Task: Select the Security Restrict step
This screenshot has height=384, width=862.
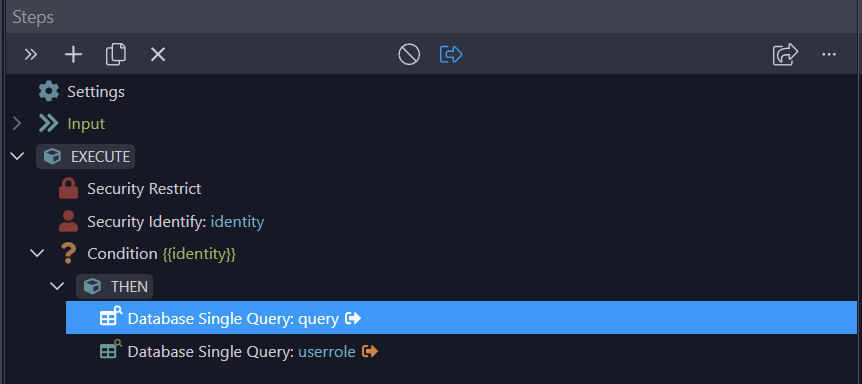Action: tap(130, 189)
